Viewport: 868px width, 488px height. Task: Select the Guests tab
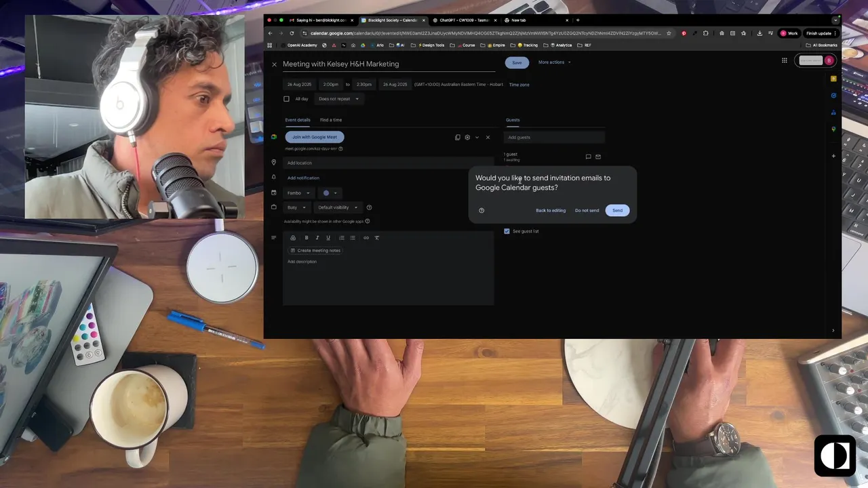tap(513, 120)
